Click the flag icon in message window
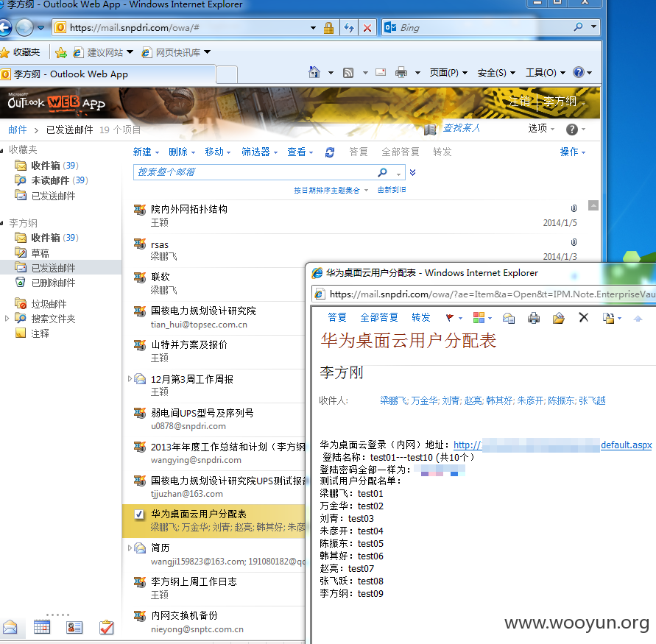 pos(449,318)
